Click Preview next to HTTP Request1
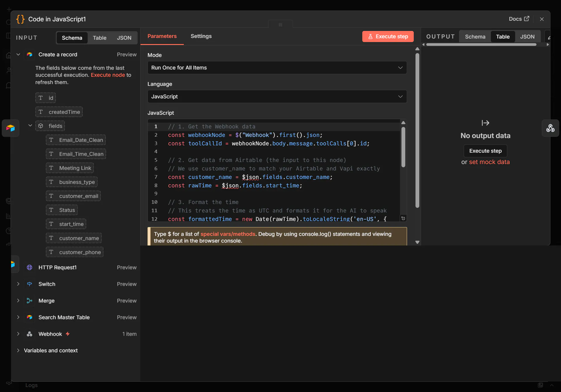The height and width of the screenshot is (392, 561). click(127, 267)
